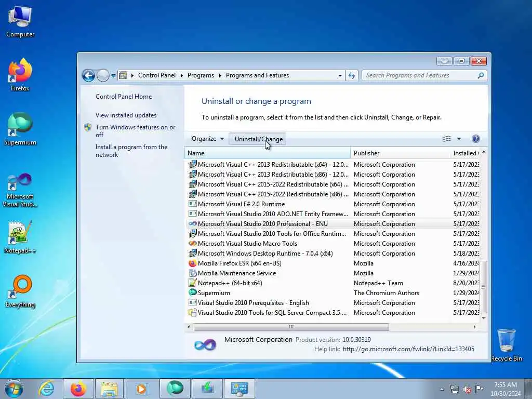Open Windows Media Player from the taskbar
The image size is (532, 399).
pyautogui.click(x=141, y=389)
